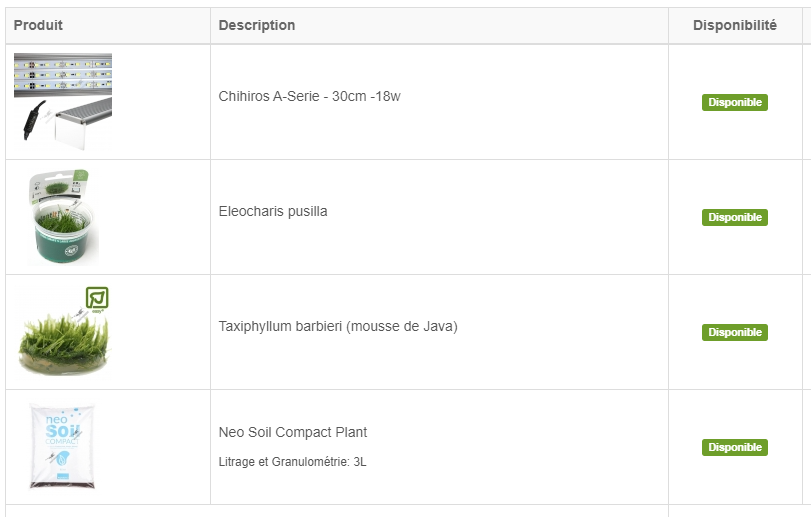
Task: Click the Disponible badge for Eleocharis pusilla
Action: [734, 217]
